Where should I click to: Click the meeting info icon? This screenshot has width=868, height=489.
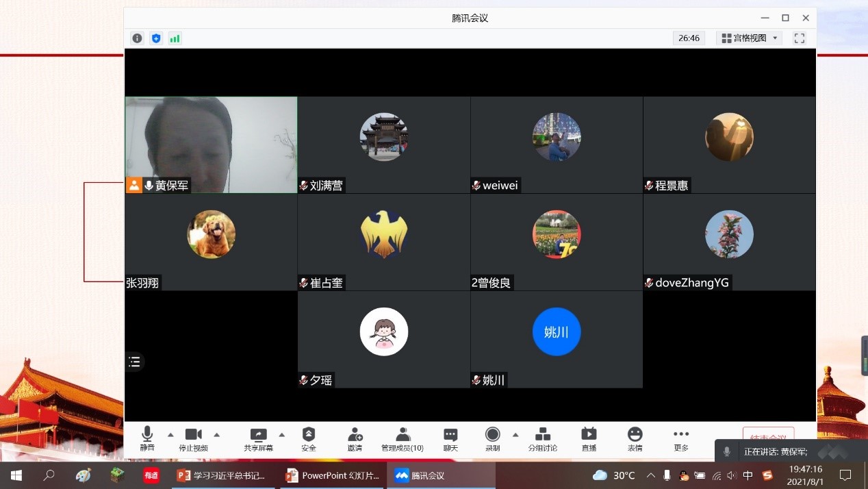tap(137, 38)
